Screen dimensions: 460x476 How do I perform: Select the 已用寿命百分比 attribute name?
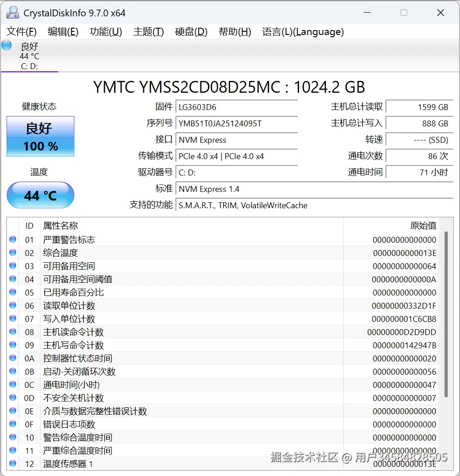(x=74, y=293)
